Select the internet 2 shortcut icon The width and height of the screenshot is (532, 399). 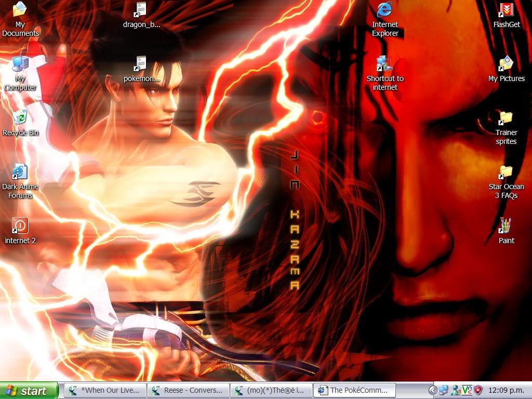coord(20,231)
